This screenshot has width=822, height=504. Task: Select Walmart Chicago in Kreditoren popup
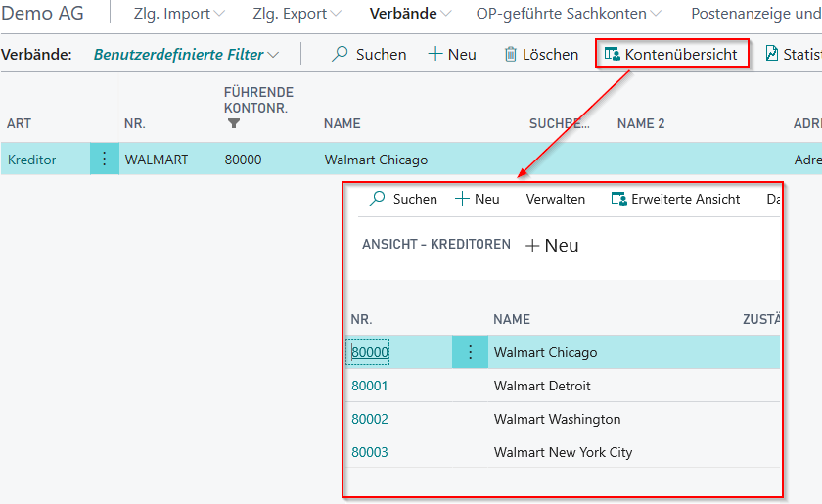point(545,352)
